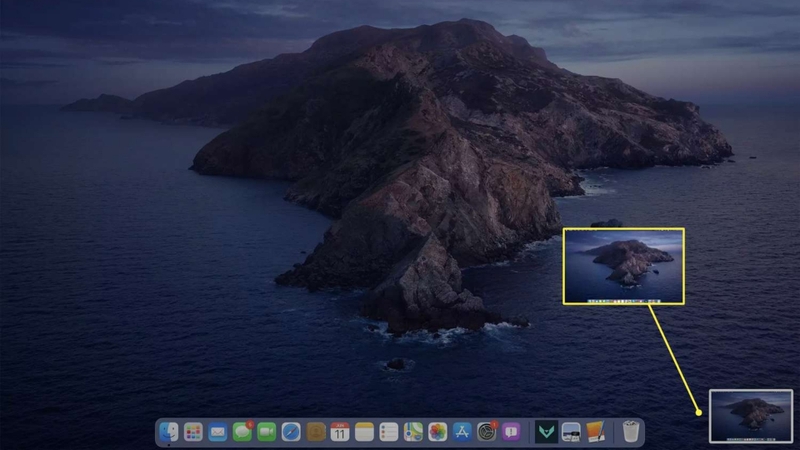Launch the Mail app
This screenshot has height=450, width=800.
click(218, 432)
